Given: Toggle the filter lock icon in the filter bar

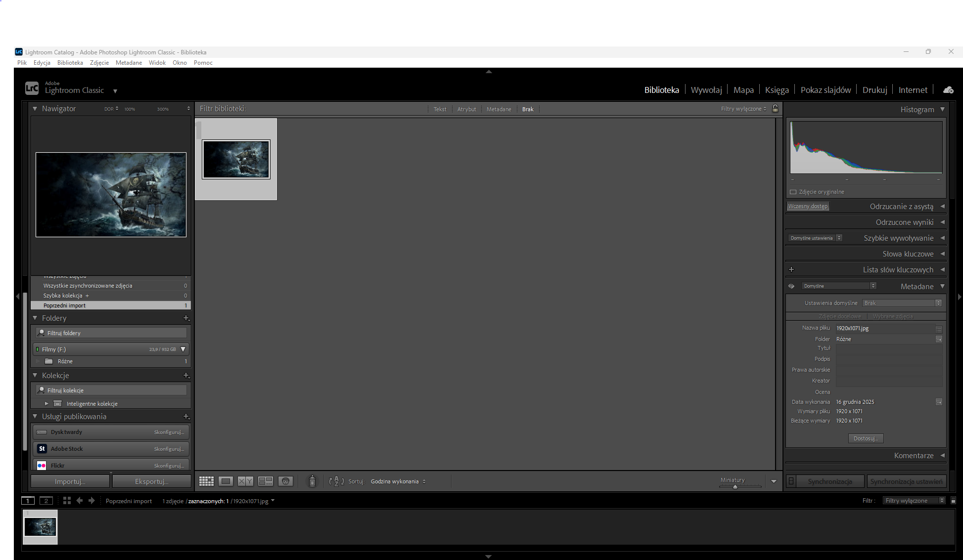Looking at the screenshot, I should click(776, 109).
